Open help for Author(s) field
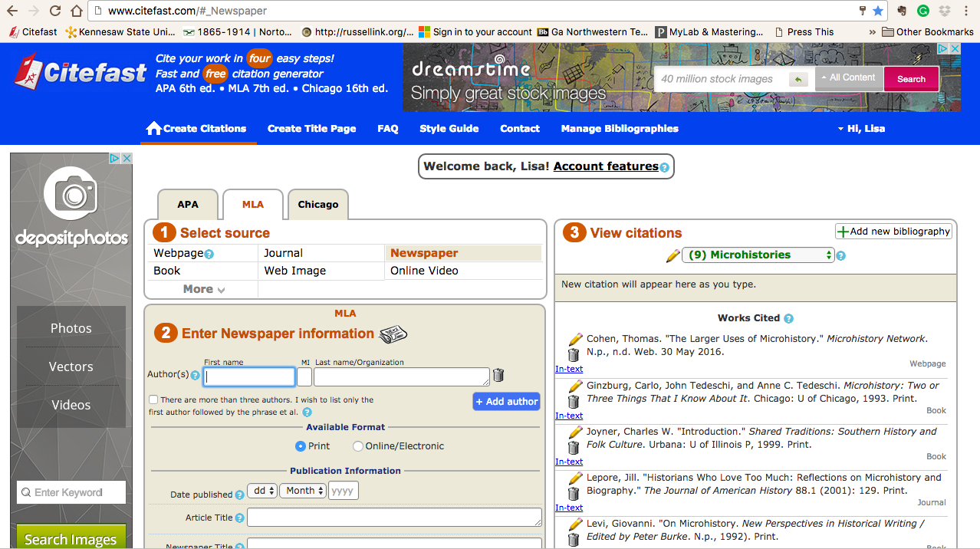This screenshot has width=980, height=549. coord(196,376)
